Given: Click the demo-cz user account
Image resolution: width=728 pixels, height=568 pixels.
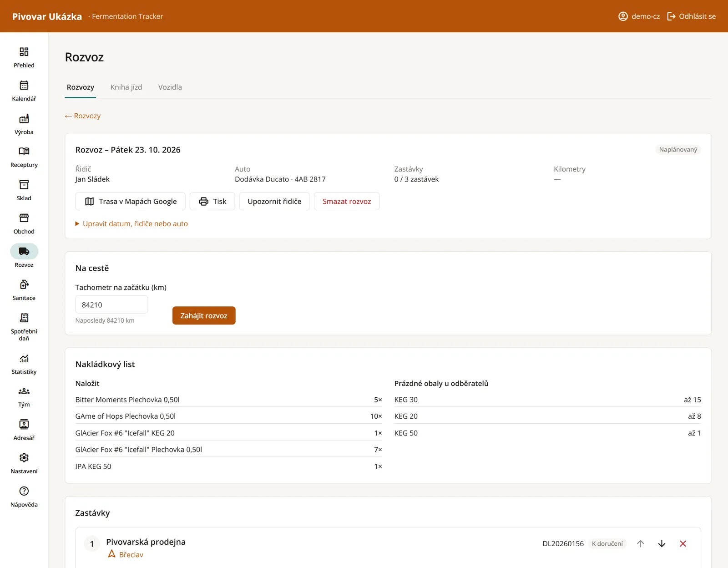Looking at the screenshot, I should [x=639, y=16].
